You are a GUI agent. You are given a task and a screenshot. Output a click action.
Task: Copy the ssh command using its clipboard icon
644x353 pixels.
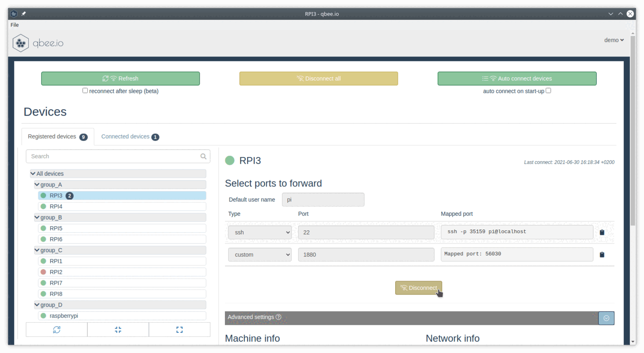[x=602, y=232]
